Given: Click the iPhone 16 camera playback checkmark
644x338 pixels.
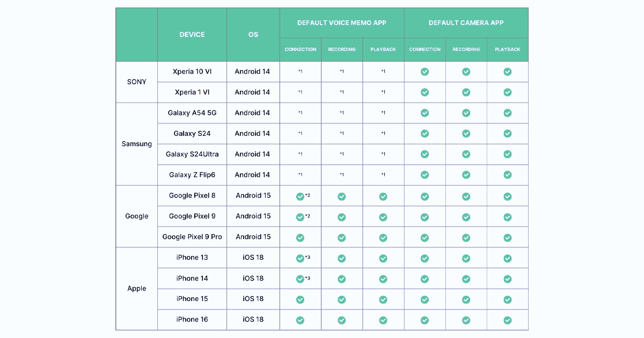Looking at the screenshot, I should [507, 320].
